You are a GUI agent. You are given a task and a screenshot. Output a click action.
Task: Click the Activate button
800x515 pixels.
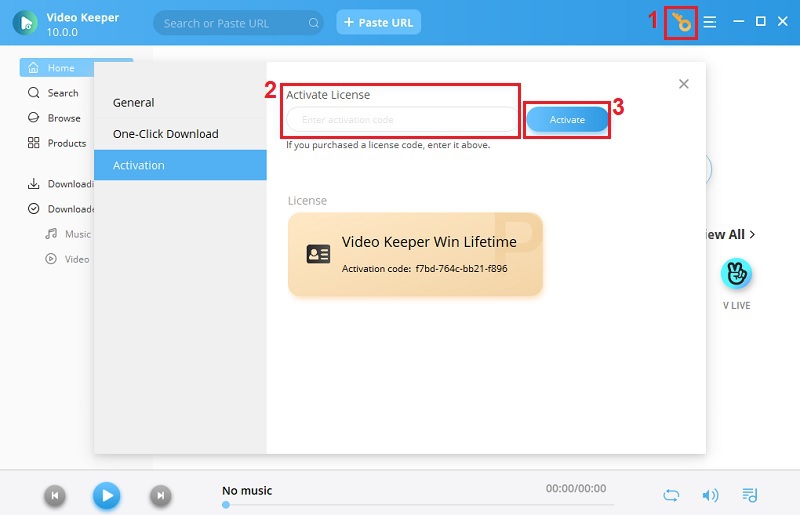click(x=567, y=119)
